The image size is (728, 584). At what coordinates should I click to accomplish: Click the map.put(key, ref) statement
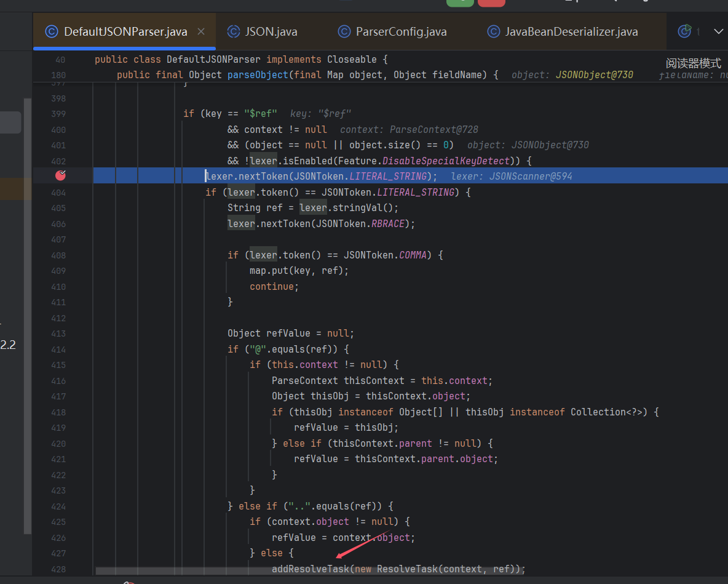point(299,270)
